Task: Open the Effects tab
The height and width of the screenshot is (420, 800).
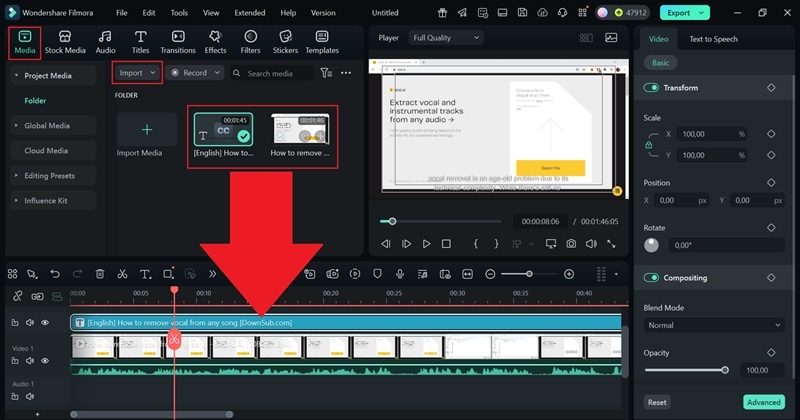Action: (x=215, y=42)
